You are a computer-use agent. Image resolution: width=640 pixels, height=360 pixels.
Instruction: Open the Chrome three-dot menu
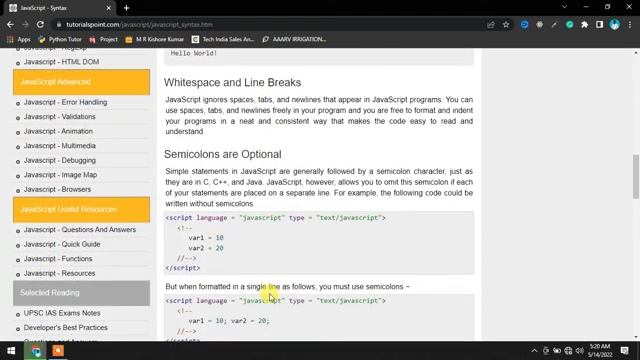pyautogui.click(x=630, y=24)
